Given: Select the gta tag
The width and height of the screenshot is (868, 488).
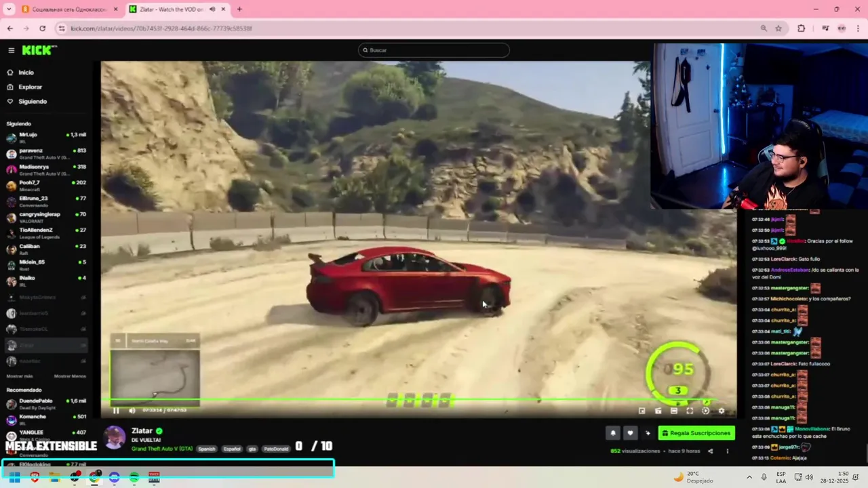Looking at the screenshot, I should [x=252, y=449].
